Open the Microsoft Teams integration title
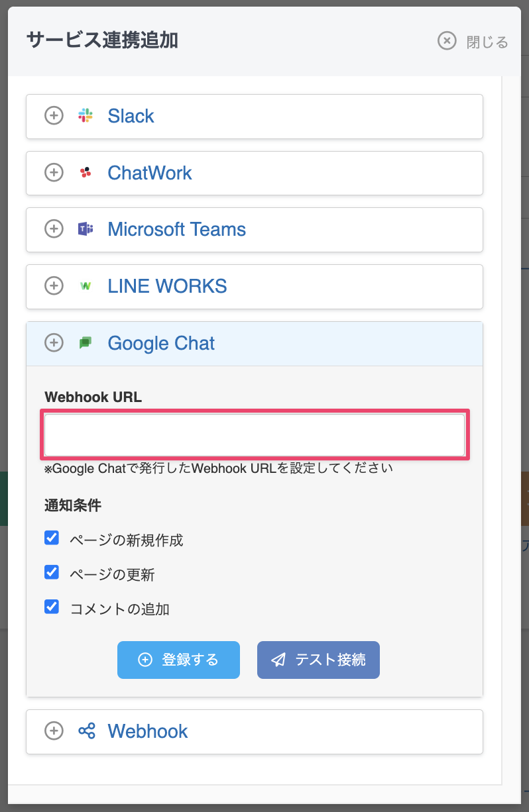529x812 pixels. pos(177,229)
